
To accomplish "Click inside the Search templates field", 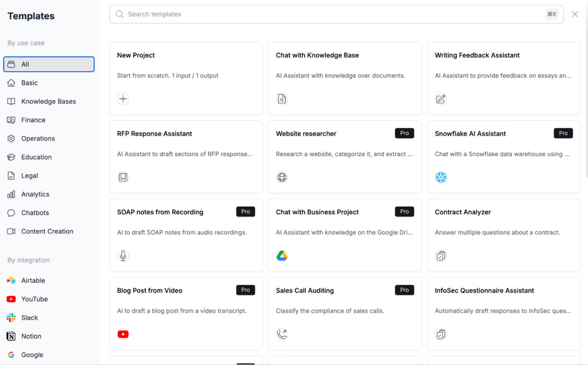I will coord(294,14).
